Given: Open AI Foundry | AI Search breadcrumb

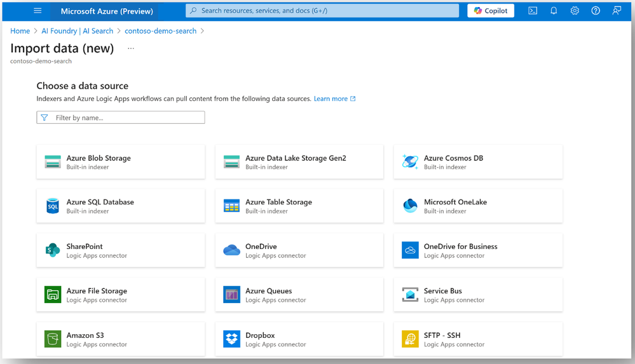Looking at the screenshot, I should 78,30.
